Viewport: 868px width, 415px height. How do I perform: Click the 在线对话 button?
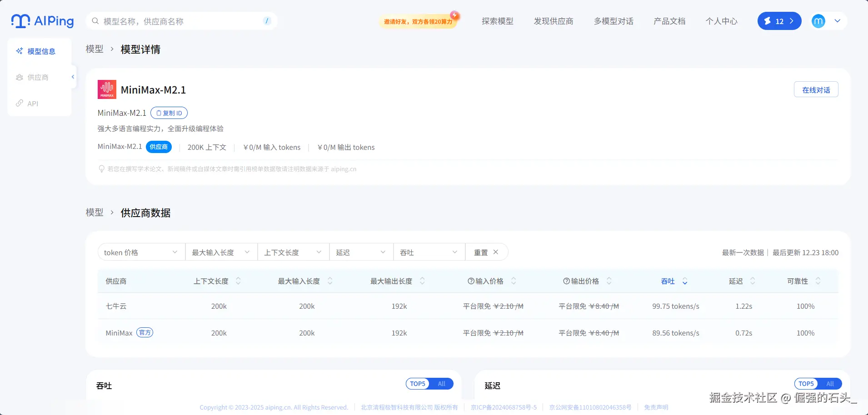point(816,89)
